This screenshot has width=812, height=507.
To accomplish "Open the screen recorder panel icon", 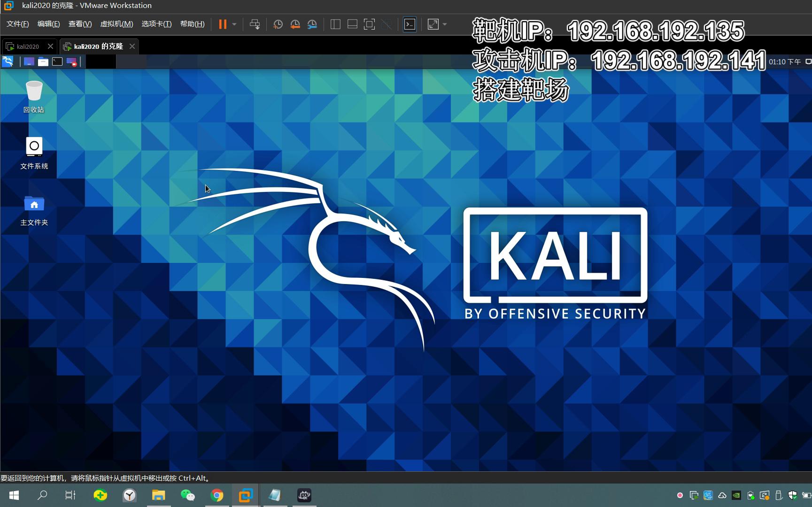I will (x=71, y=61).
